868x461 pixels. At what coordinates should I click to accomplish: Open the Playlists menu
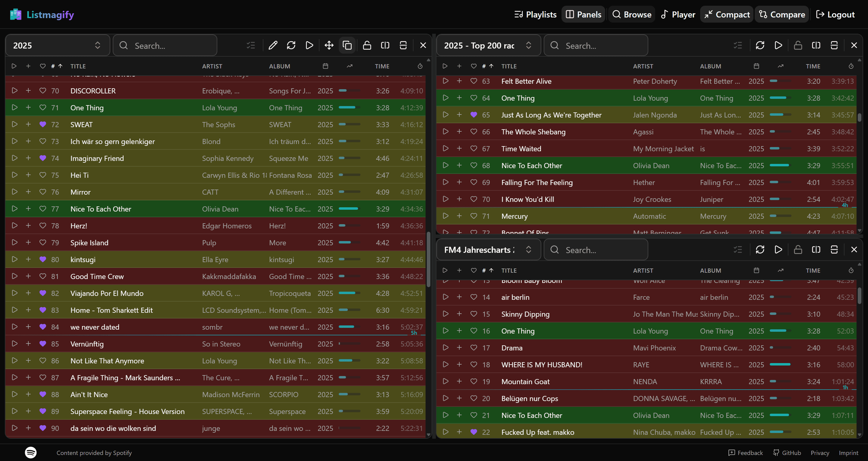tap(535, 14)
